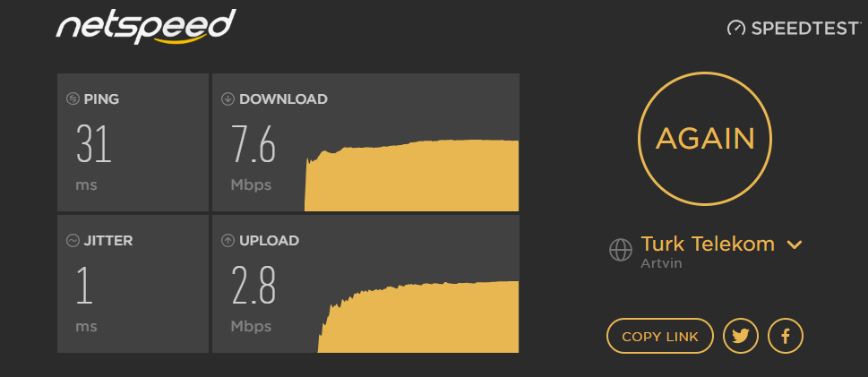Click the globe server icon
868x377 pixels.
click(621, 250)
